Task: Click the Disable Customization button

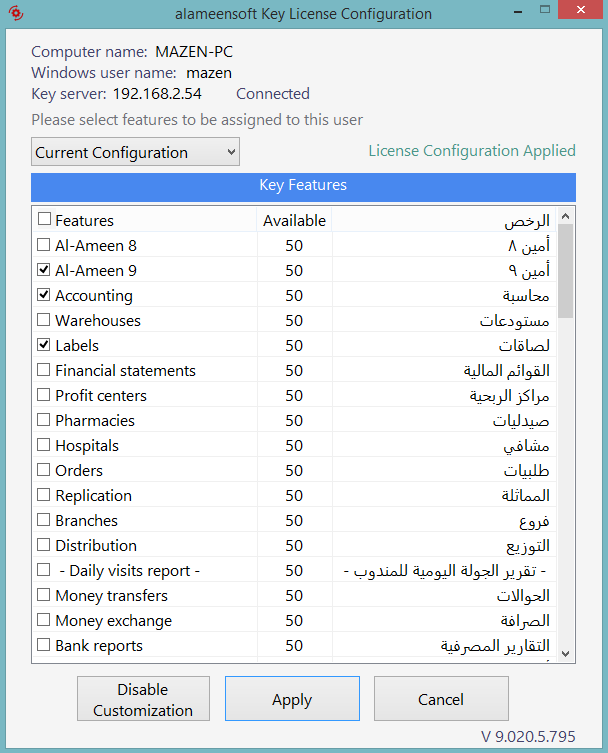Action: pos(143,699)
